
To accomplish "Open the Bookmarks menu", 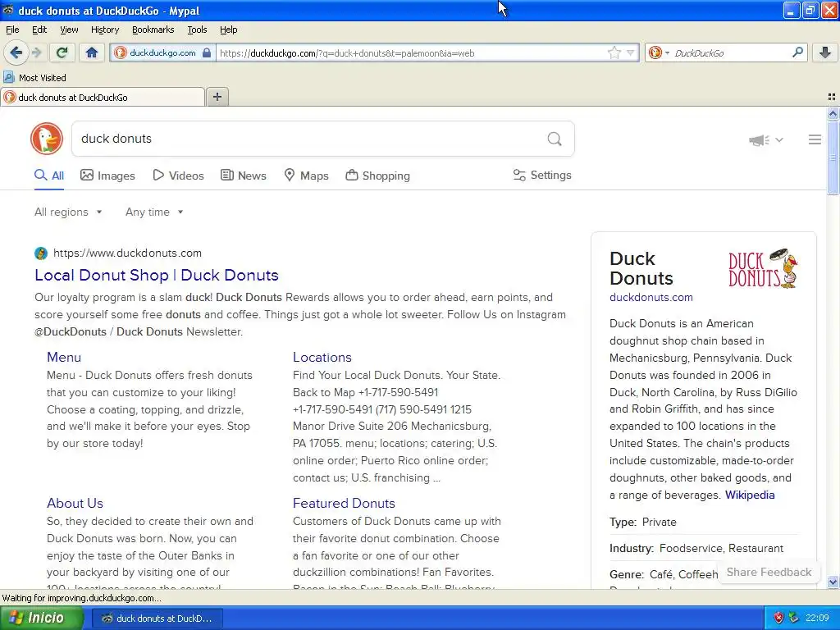I will click(x=153, y=30).
